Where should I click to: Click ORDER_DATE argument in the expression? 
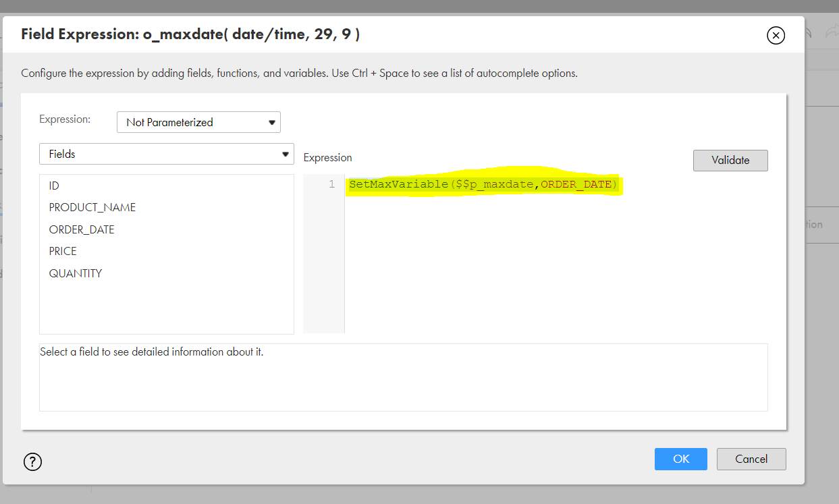point(576,184)
